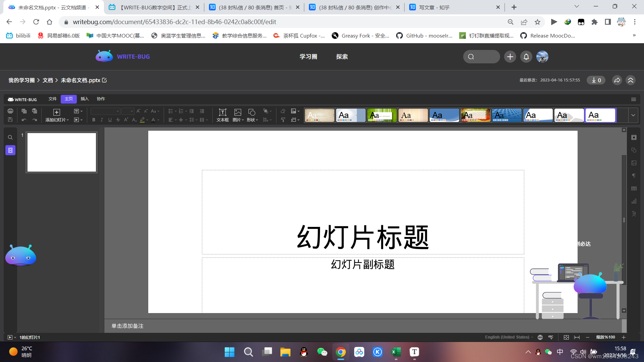Open the 文件 menu tab

click(52, 99)
